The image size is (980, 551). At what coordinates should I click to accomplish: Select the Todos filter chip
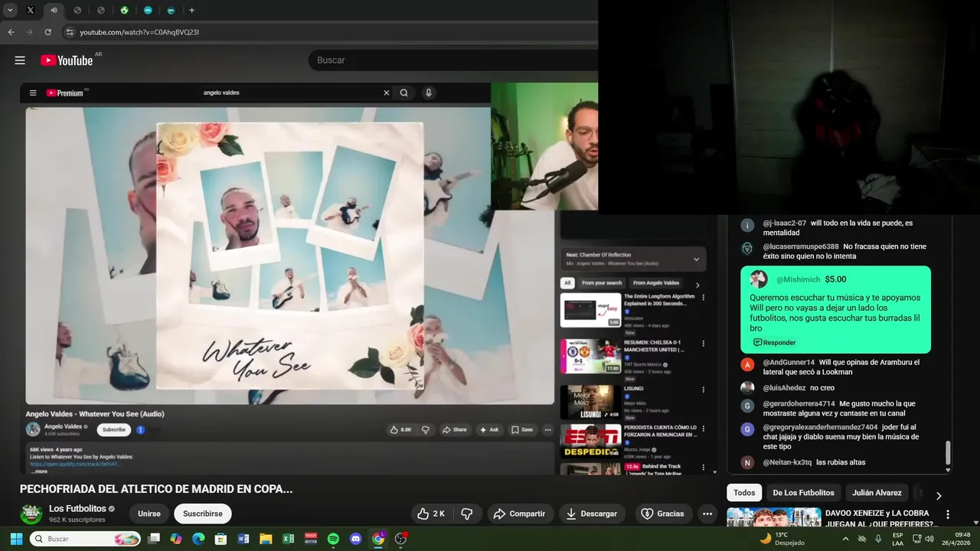(744, 493)
